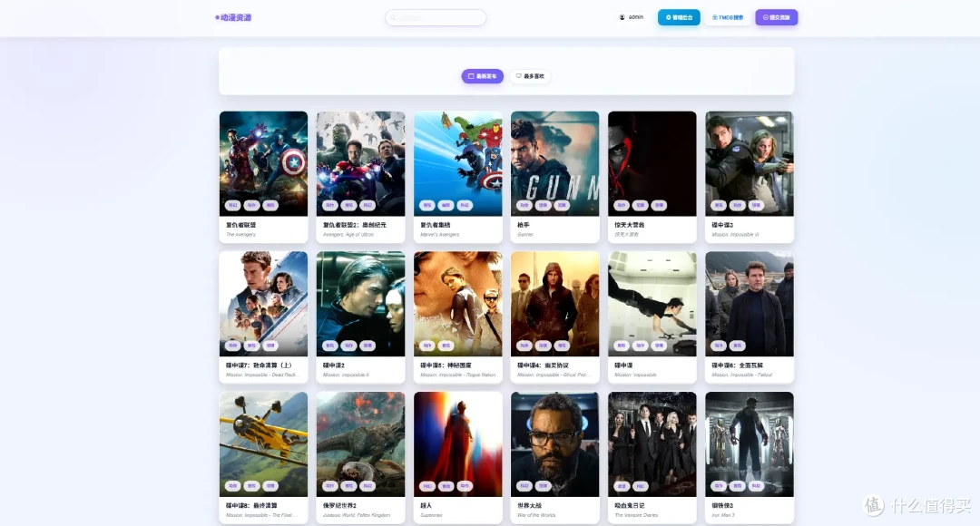
Task: Open the 侏罗纪世界2 dinosaur poster
Action: [360, 444]
